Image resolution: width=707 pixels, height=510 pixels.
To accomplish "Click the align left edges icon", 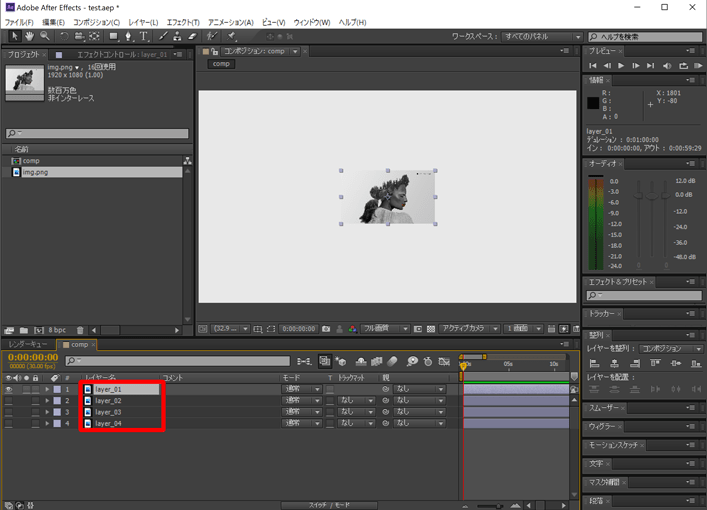I will click(x=595, y=363).
